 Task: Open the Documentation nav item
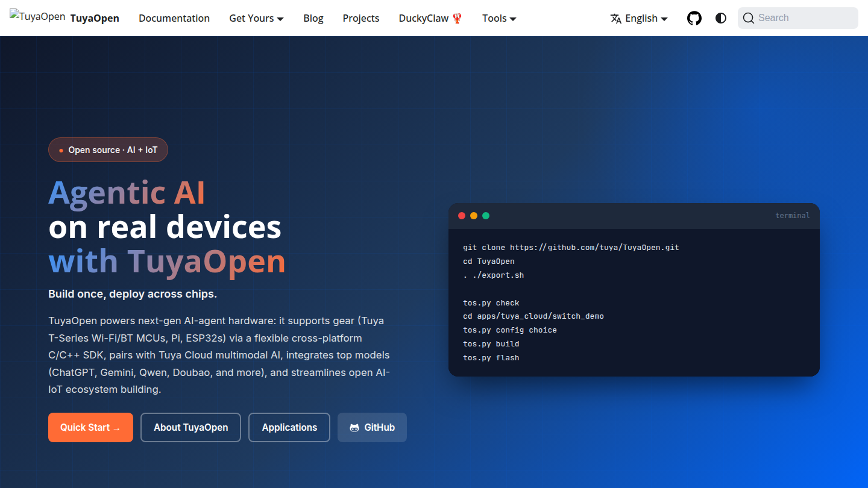click(174, 18)
